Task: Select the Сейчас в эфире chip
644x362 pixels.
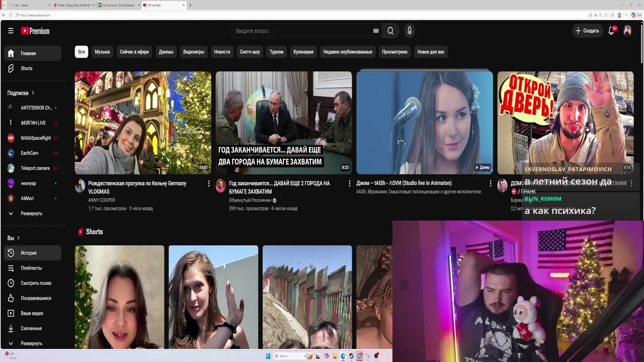Action: (x=134, y=52)
